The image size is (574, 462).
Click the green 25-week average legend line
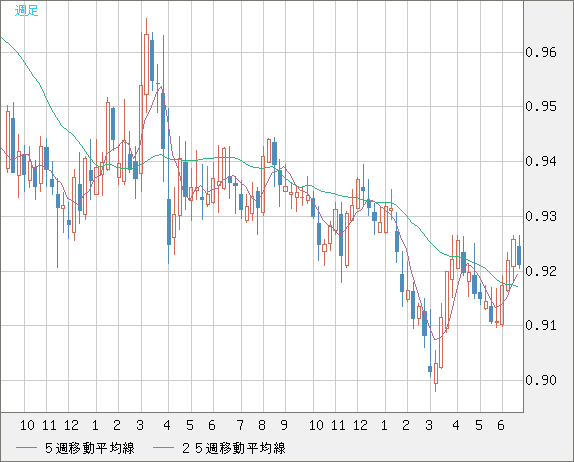click(163, 448)
